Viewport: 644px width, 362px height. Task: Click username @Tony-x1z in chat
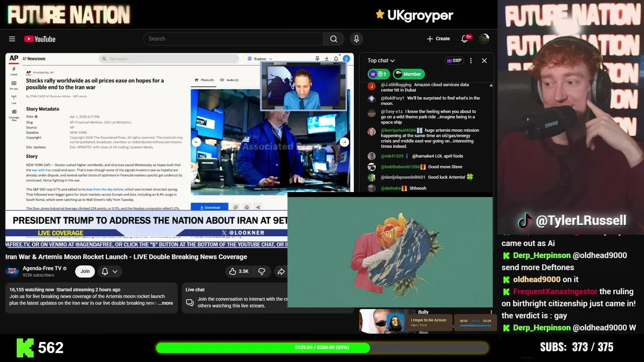tap(391, 112)
